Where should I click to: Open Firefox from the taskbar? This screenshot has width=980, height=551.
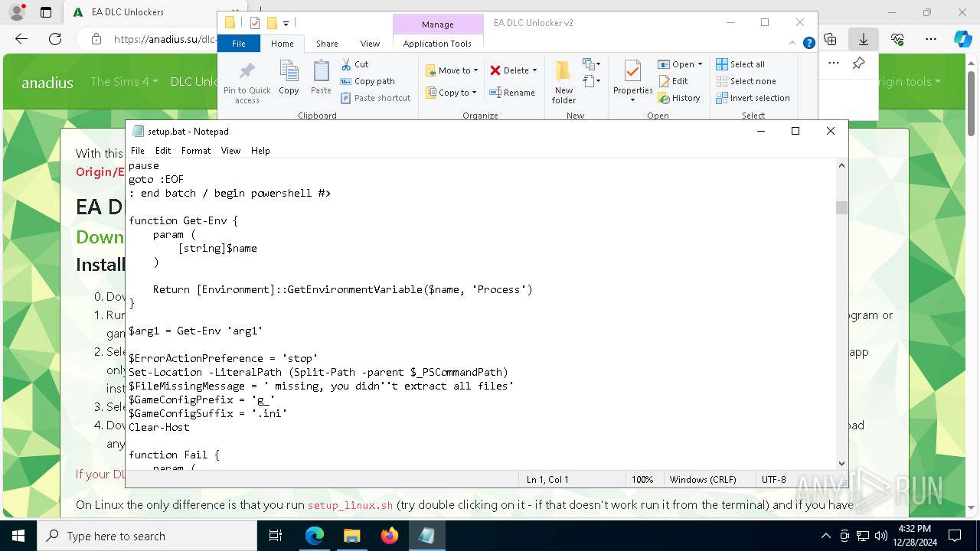(390, 536)
